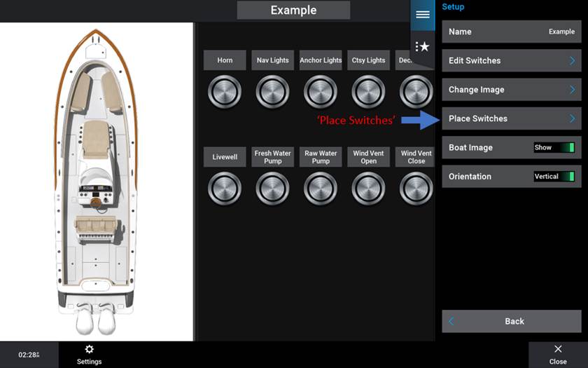This screenshot has width=588, height=368.
Task: Click the Ctsy Lights label button
Action: pyautogui.click(x=368, y=60)
